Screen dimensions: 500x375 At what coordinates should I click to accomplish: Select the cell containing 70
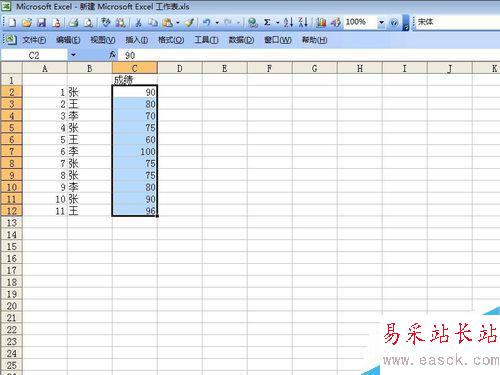[135, 116]
